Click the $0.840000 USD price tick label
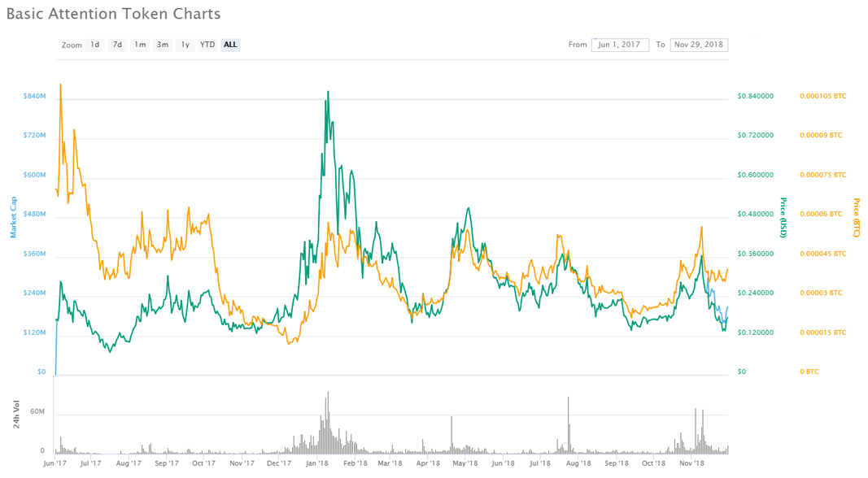The width and height of the screenshot is (868, 478). (x=756, y=96)
